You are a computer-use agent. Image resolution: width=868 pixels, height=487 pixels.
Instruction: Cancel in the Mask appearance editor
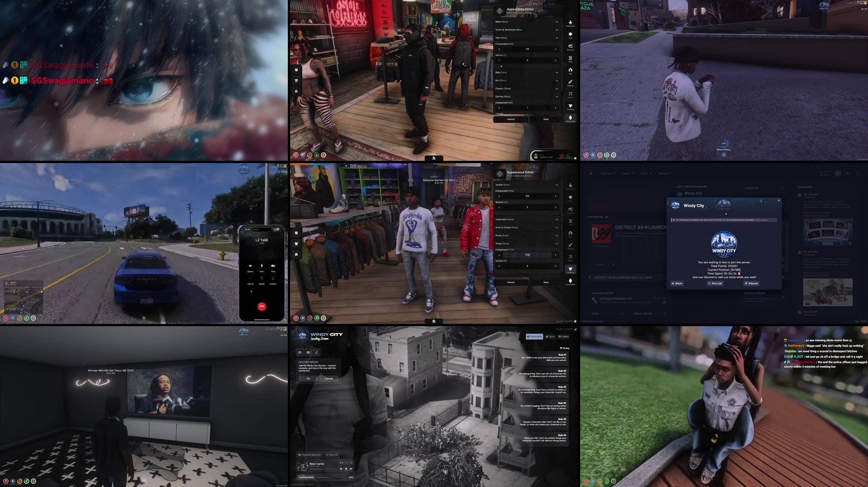point(511,119)
